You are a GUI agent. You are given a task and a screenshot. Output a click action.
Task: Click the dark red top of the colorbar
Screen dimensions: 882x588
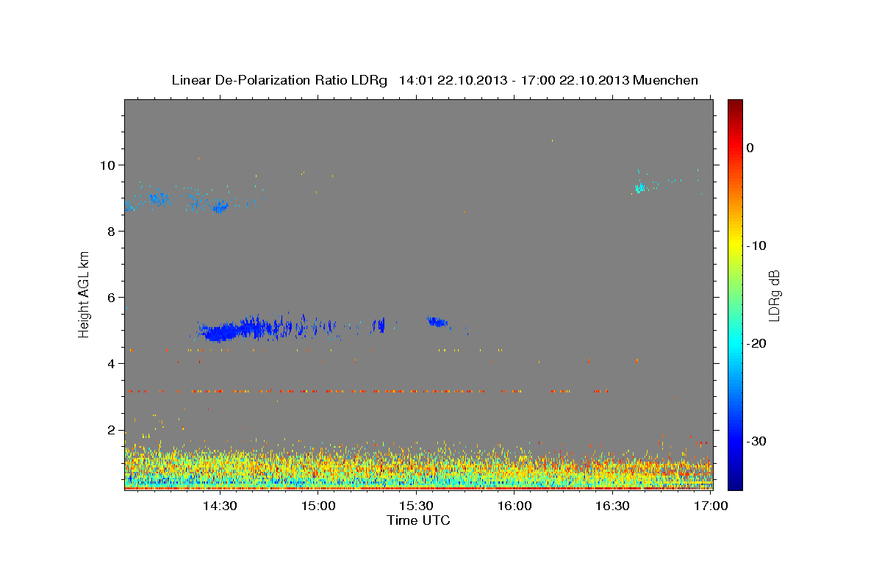point(735,104)
